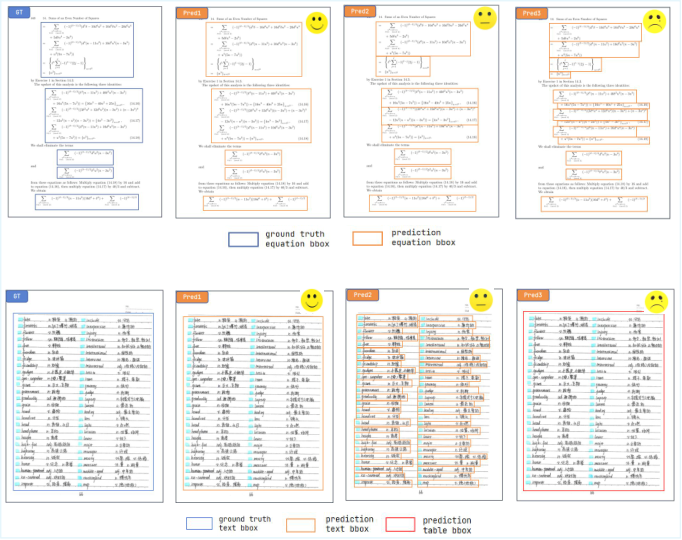Select the orange Pred1 tag on equation page
The image size is (682, 540).
click(192, 13)
